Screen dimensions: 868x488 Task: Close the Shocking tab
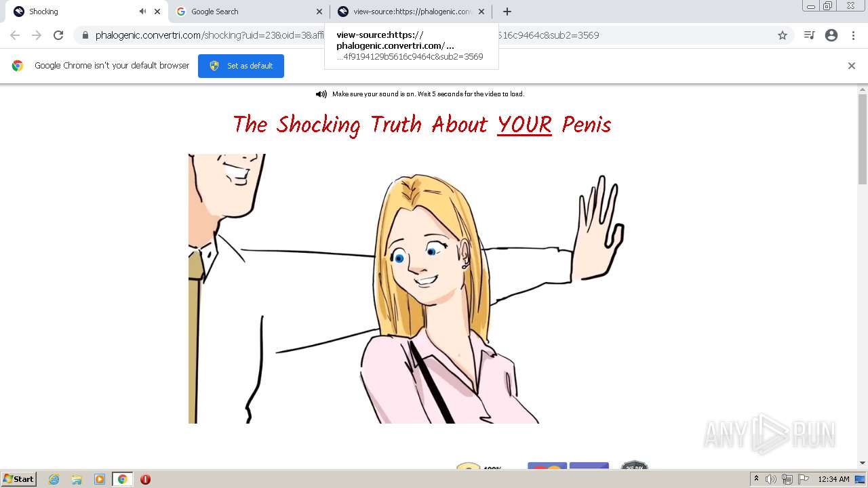point(157,12)
